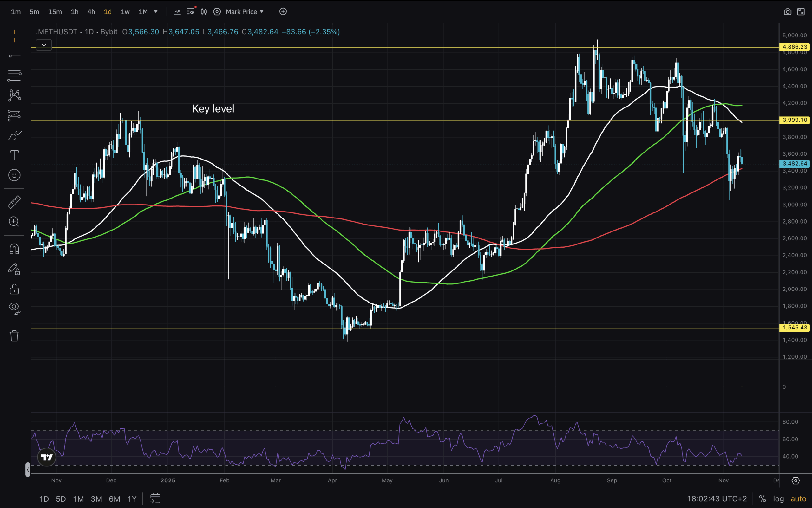Image resolution: width=812 pixels, height=508 pixels.
Task: Collapse the indicator legend chevron
Action: (43, 45)
